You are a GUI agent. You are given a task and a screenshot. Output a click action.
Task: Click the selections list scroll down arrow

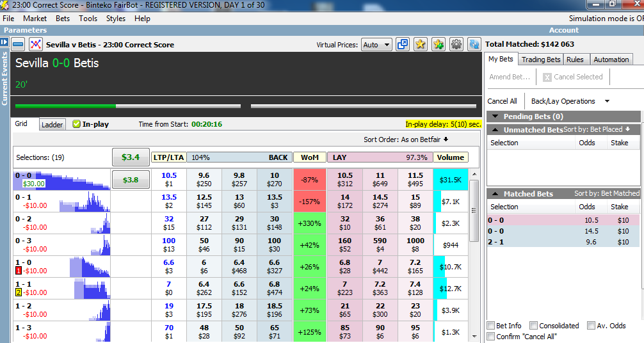[474, 337]
